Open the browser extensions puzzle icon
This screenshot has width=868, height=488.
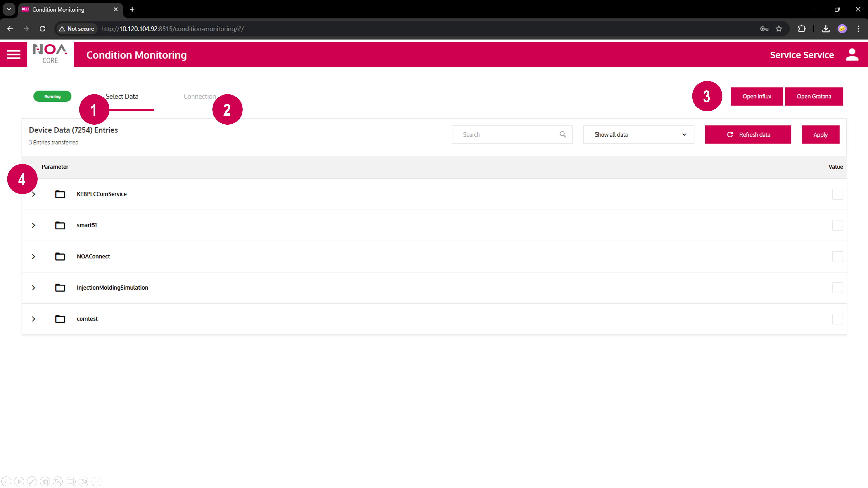pos(802,29)
